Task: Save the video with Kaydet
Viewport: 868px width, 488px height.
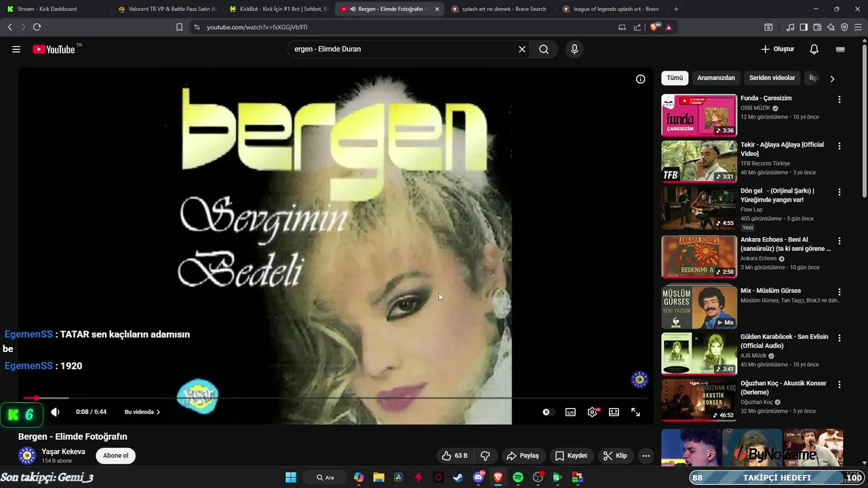Action: pyautogui.click(x=571, y=455)
